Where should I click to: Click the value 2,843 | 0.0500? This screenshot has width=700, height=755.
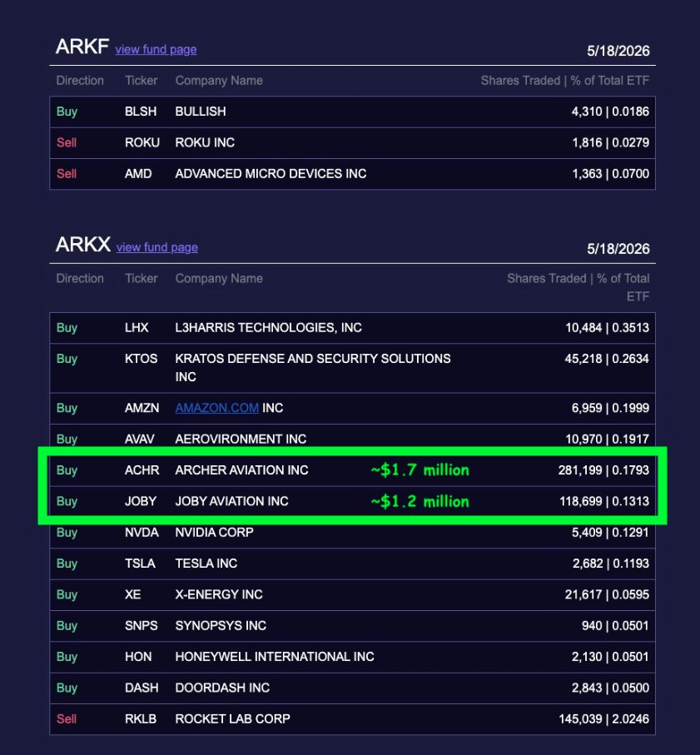pos(610,688)
